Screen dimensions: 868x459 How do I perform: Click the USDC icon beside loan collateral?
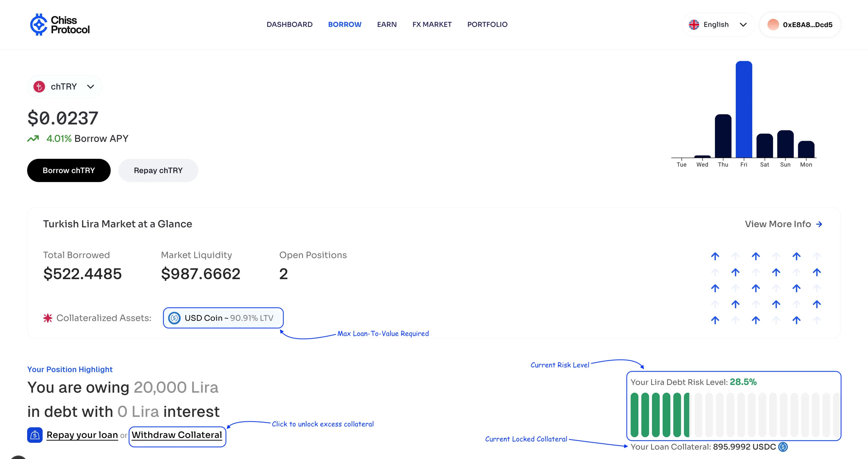[783, 447]
